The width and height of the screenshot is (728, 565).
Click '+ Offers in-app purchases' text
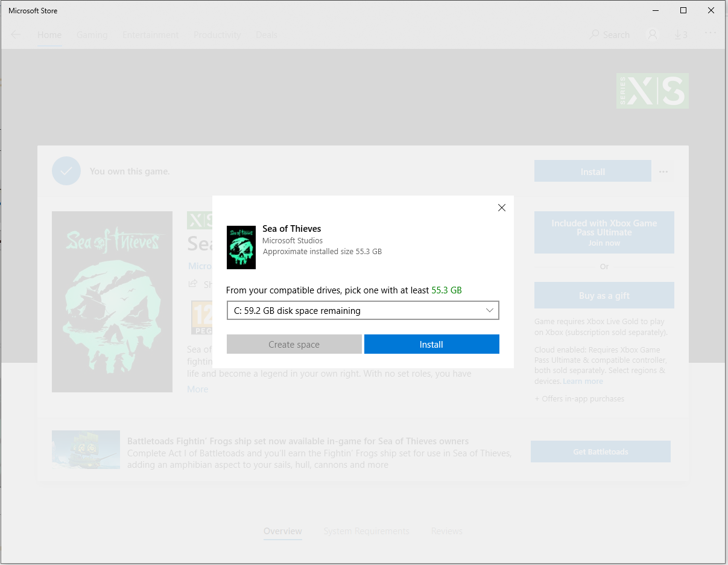580,398
